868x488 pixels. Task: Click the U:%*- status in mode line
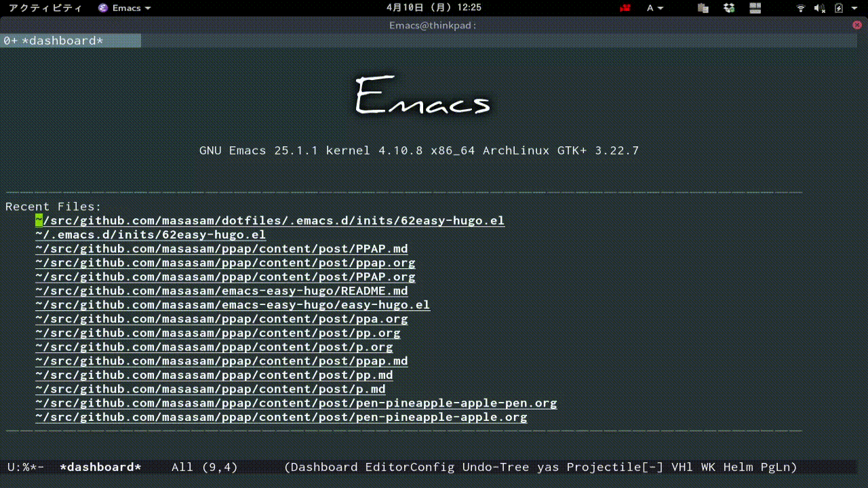(x=26, y=467)
